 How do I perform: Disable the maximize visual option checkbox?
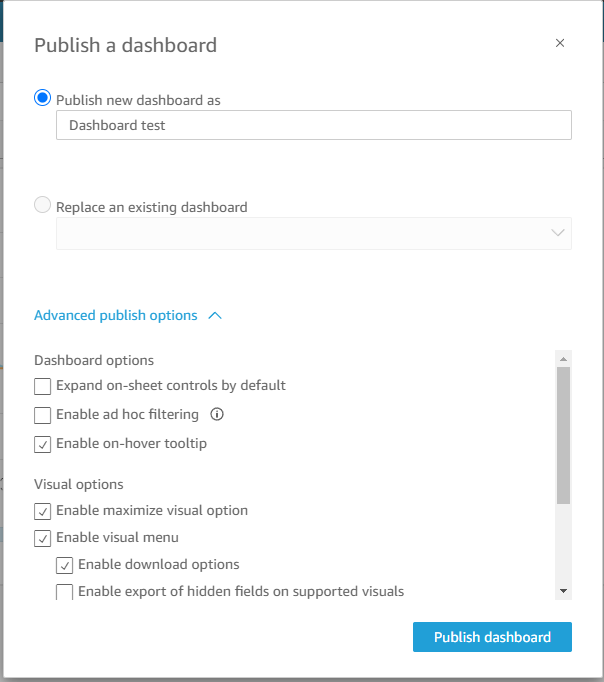pyautogui.click(x=42, y=511)
